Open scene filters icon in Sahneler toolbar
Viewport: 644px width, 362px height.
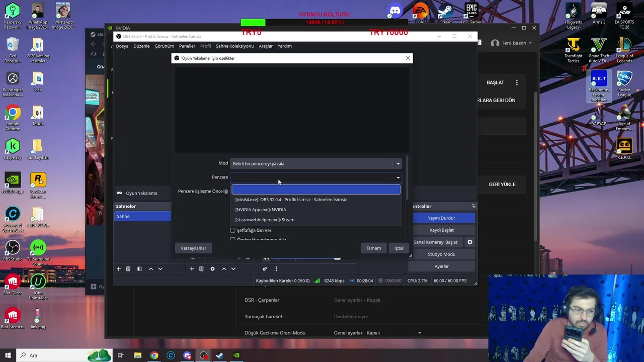tap(139, 269)
